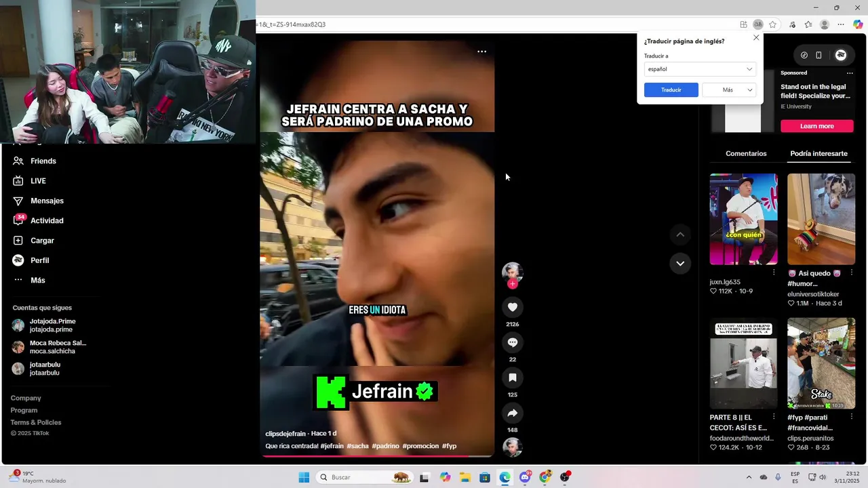Viewport: 868px width, 488px height.
Task: Follow clipsdejefrain with the red plus button
Action: tap(513, 284)
